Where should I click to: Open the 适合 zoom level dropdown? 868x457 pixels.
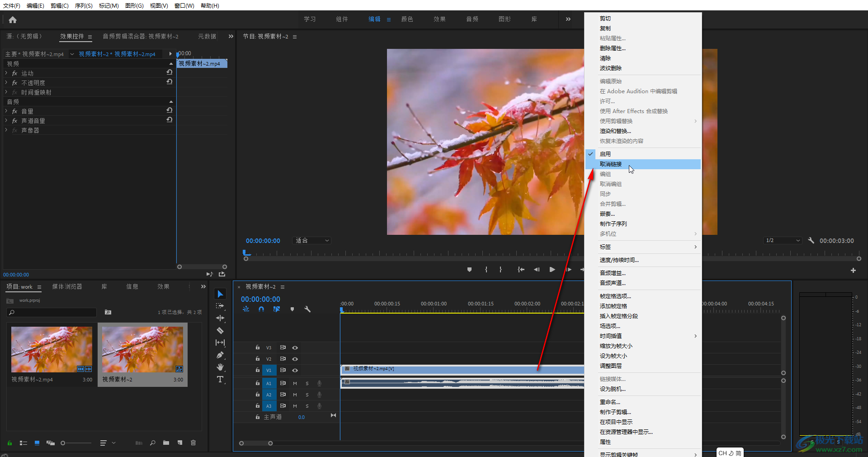(x=312, y=241)
